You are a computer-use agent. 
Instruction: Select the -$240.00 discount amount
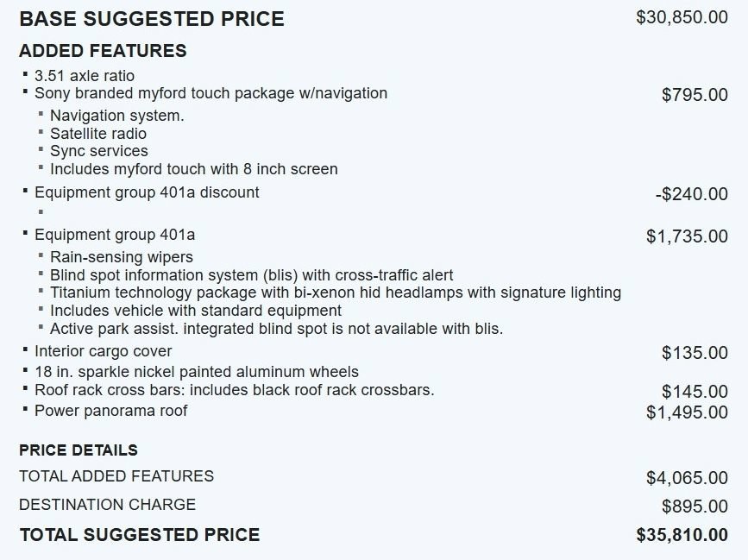(692, 194)
